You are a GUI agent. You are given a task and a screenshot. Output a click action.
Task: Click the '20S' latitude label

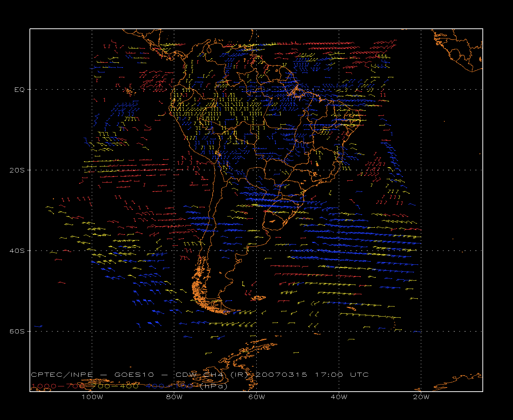tap(17, 170)
